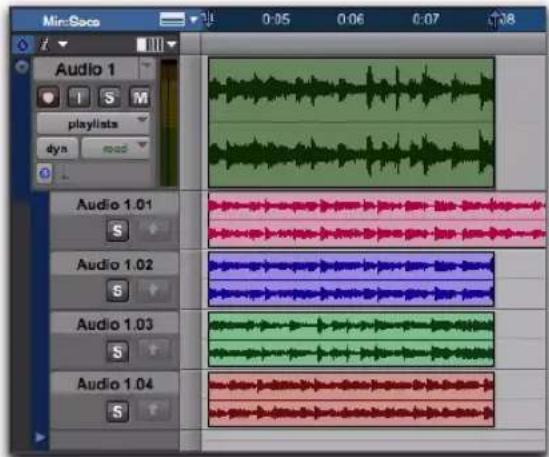Select the green Audio 1.03 clip

(x=351, y=339)
